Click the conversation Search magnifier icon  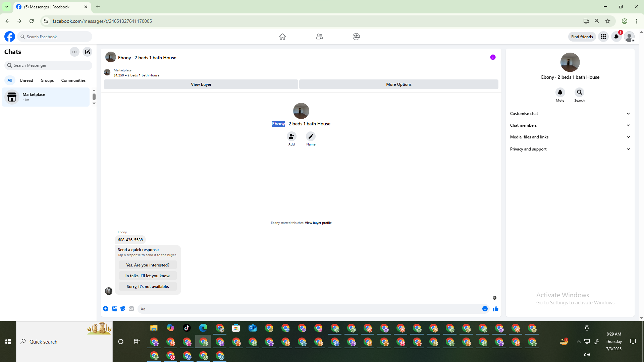point(579,92)
